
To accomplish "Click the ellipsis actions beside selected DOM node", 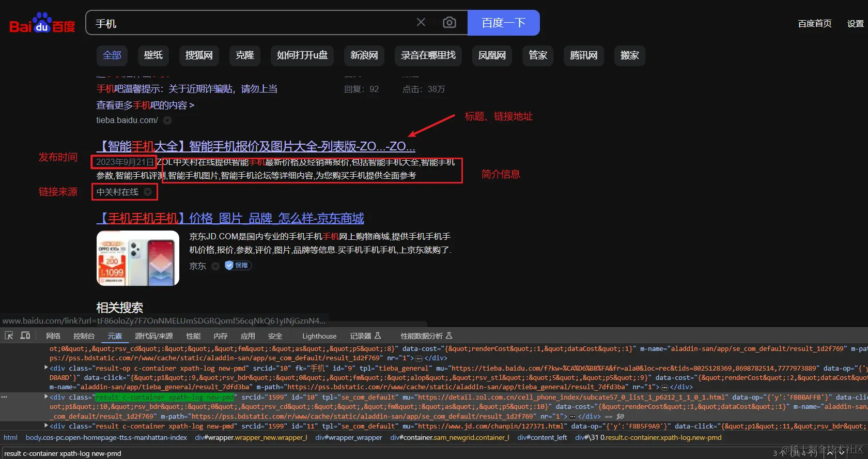I will coord(4,397).
